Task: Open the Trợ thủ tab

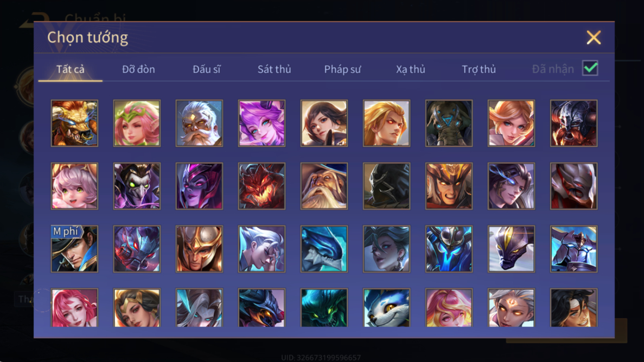Action: [479, 69]
